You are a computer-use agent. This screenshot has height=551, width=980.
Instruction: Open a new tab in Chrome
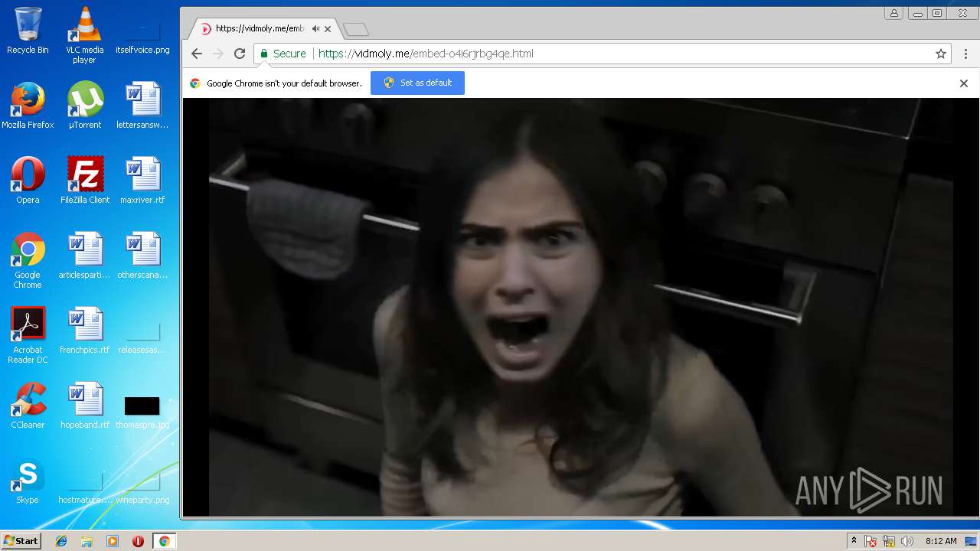click(x=356, y=30)
